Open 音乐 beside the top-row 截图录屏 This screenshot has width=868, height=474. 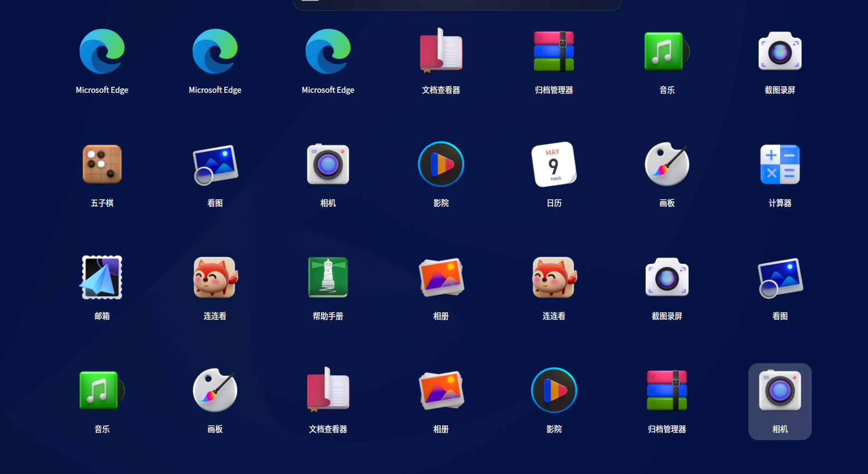point(667,51)
